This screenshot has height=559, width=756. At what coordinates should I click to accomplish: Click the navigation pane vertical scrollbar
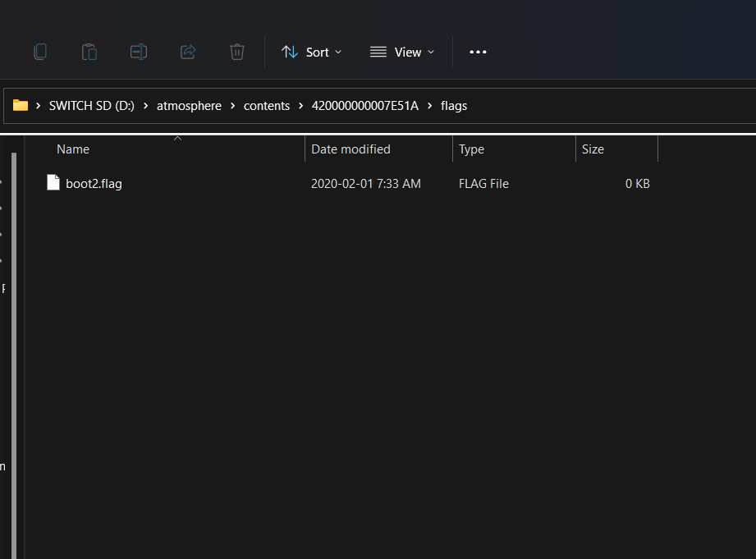pyautogui.click(x=14, y=355)
